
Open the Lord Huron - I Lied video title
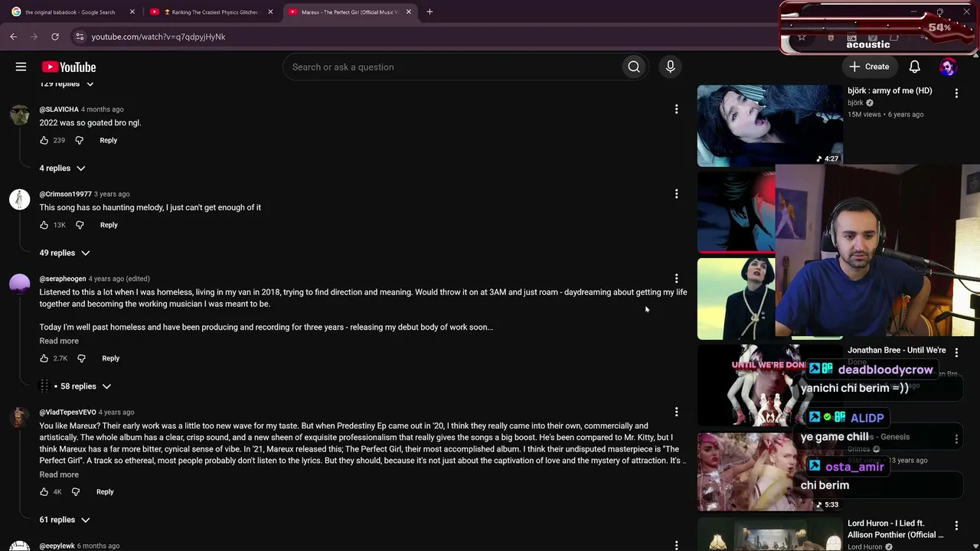click(896, 529)
